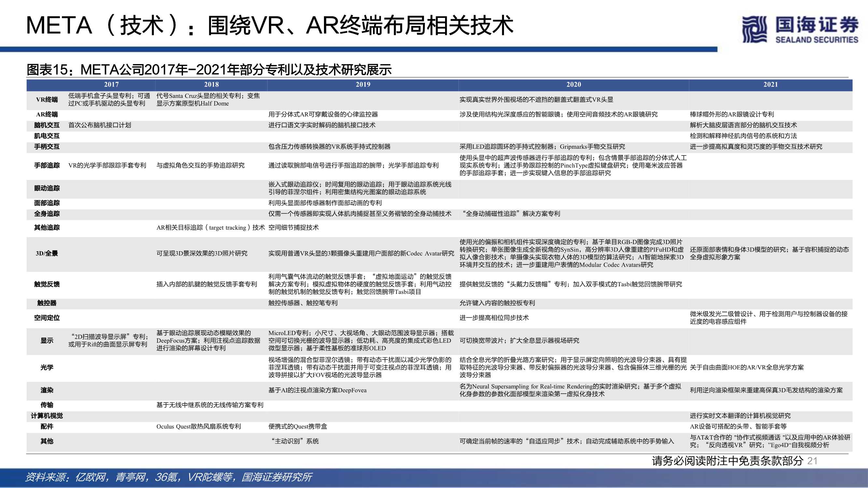The width and height of the screenshot is (868, 488).
Task: Click the cell 可呈现3D景深效果的3D照片研究
Action: click(202, 254)
